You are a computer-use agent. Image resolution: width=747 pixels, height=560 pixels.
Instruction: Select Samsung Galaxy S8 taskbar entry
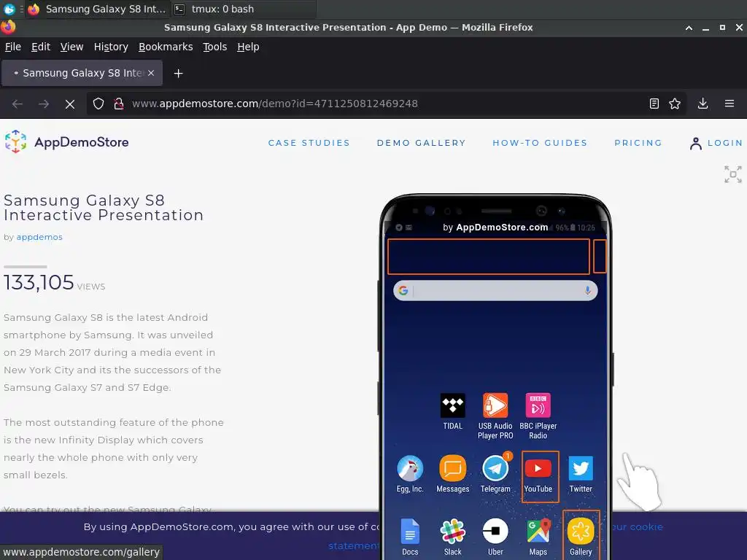point(97,9)
